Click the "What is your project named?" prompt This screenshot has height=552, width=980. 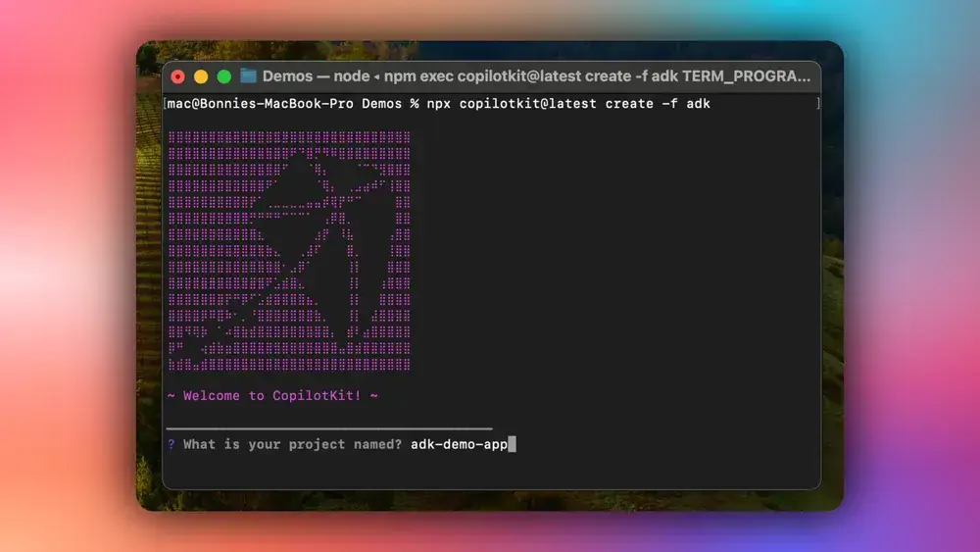click(292, 444)
